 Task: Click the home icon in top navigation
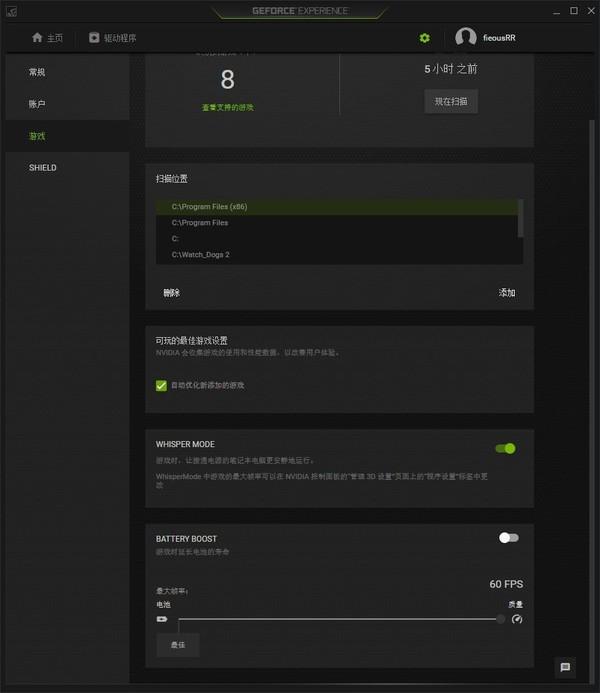tap(37, 38)
